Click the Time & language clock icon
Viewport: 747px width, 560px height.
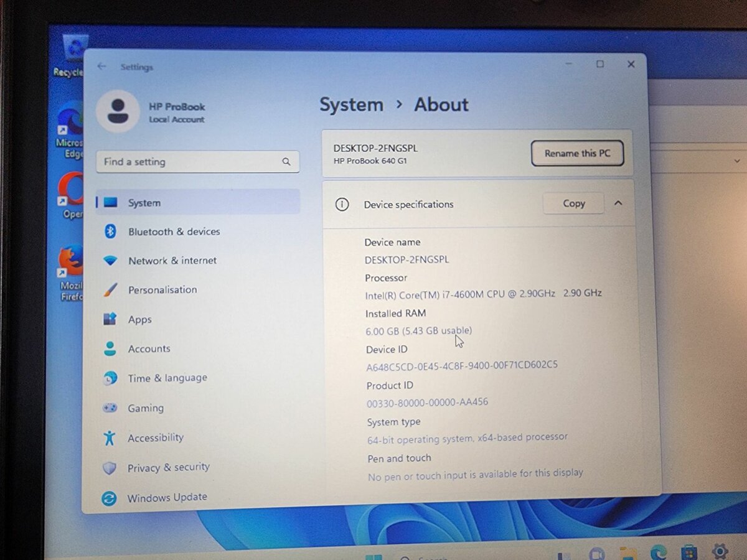pyautogui.click(x=112, y=378)
